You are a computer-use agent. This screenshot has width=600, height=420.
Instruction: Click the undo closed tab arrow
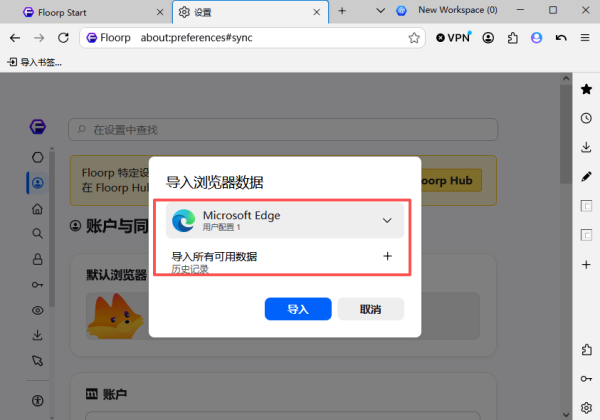tap(561, 38)
